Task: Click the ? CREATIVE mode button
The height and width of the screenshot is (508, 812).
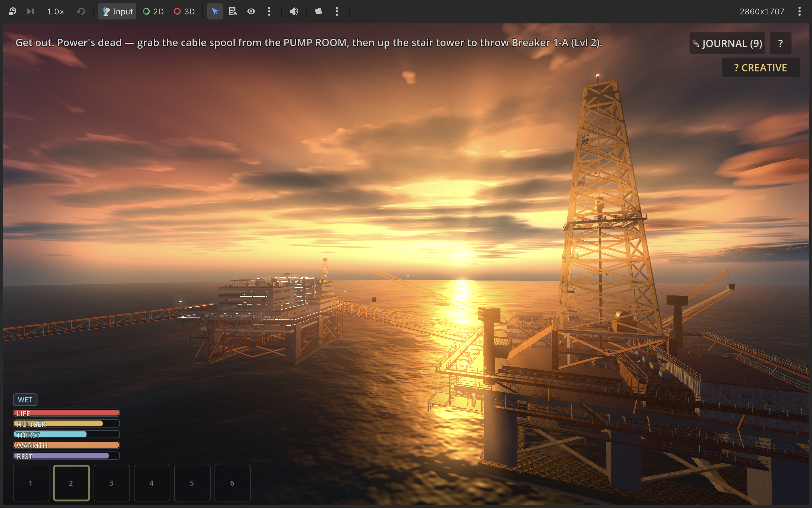Action: coord(761,67)
